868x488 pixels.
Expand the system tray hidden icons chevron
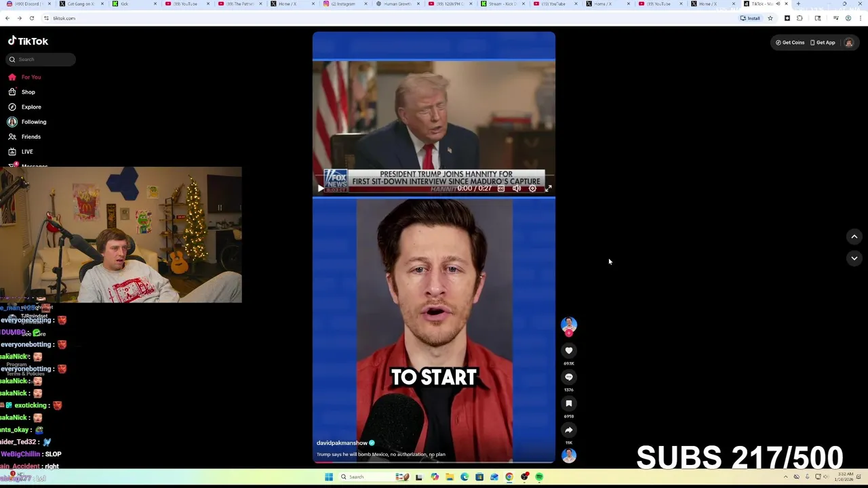(786, 477)
